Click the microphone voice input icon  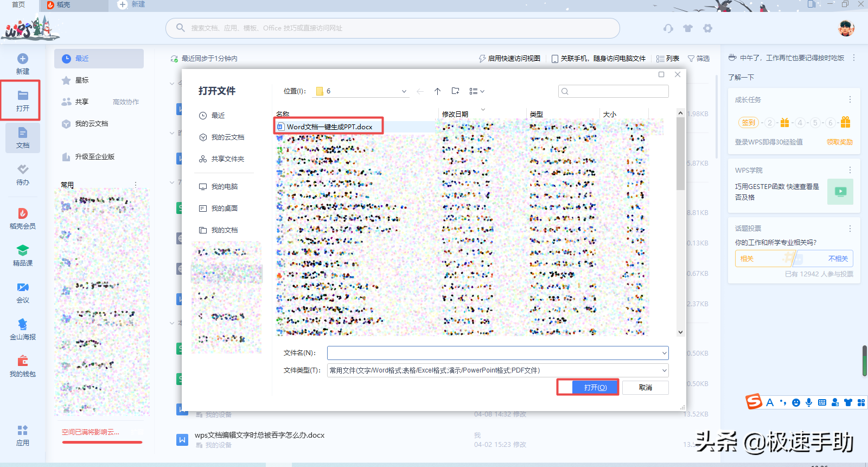(809, 402)
